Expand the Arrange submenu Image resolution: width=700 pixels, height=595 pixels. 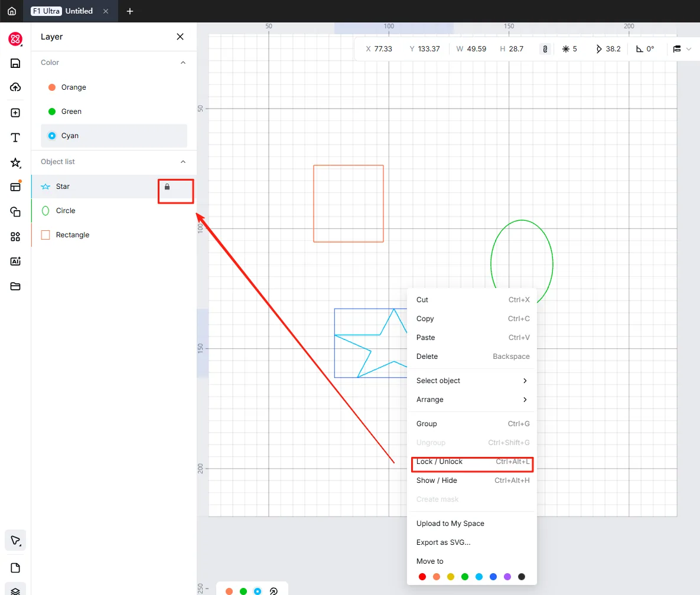(x=473, y=400)
